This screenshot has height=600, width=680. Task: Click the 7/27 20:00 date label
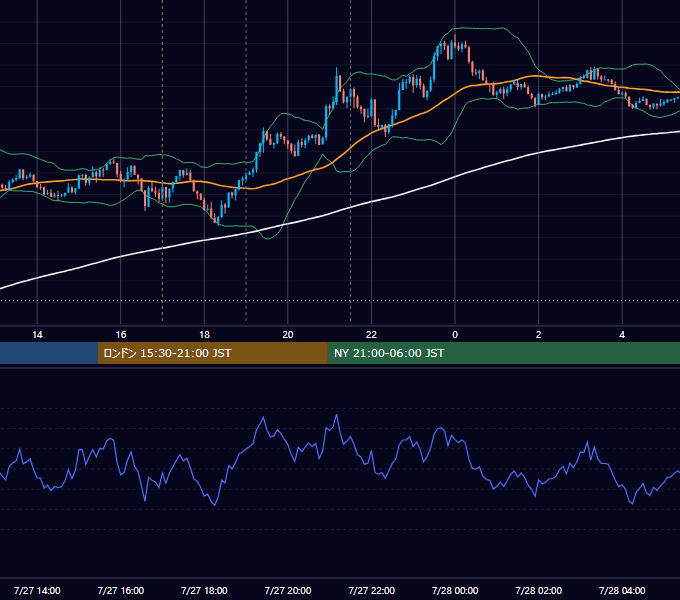click(288, 590)
